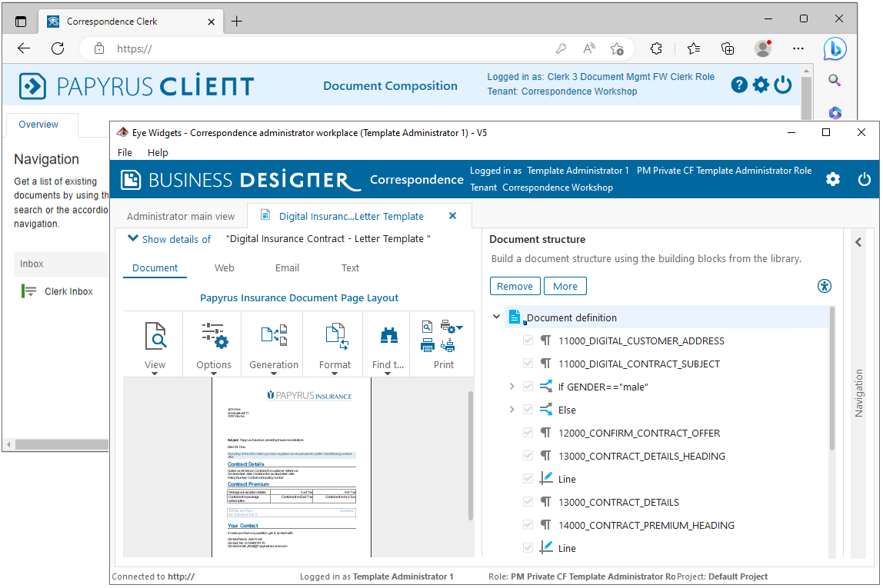The image size is (883, 588).
Task: Open the Options tool with sliders icon
Action: tap(214, 337)
